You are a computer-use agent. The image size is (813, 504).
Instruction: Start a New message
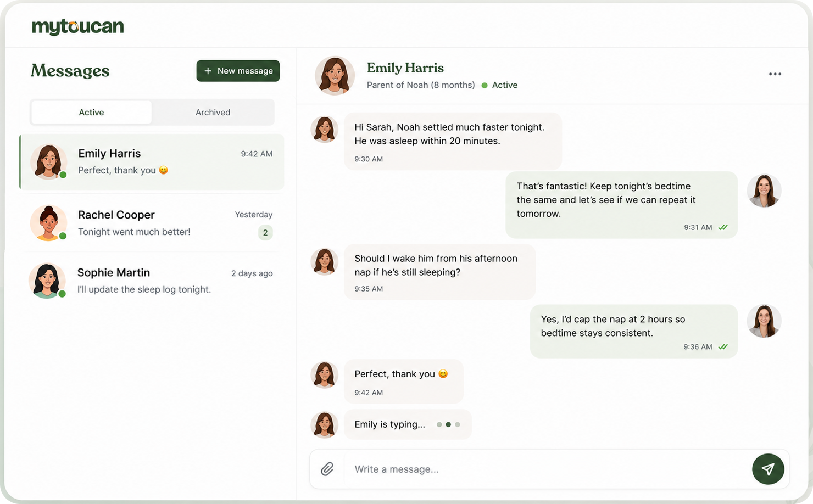coord(238,71)
